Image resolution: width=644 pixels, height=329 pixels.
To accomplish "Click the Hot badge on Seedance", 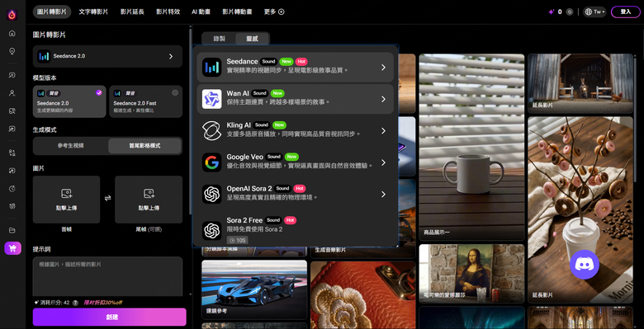I will pos(301,62).
